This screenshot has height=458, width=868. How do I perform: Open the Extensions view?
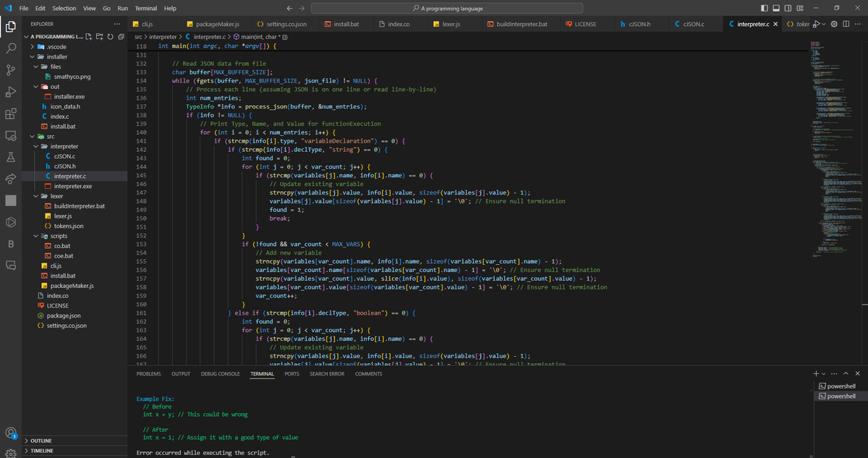coord(11,114)
